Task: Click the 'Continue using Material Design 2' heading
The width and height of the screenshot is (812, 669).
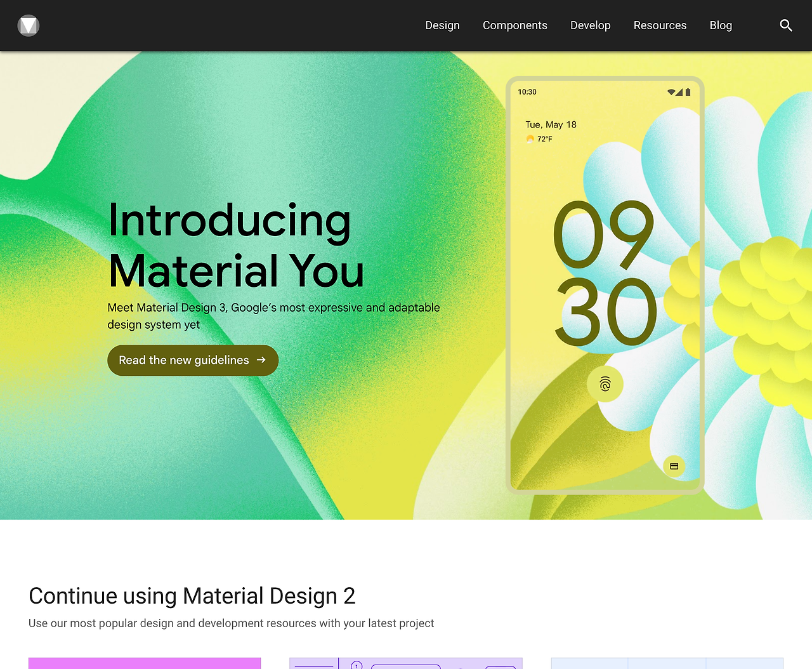Action: pyautogui.click(x=192, y=596)
